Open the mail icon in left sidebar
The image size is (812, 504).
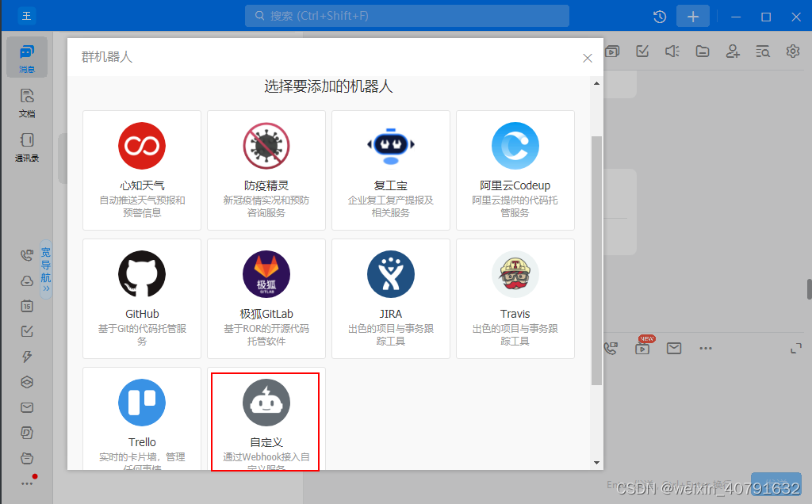pyautogui.click(x=27, y=408)
